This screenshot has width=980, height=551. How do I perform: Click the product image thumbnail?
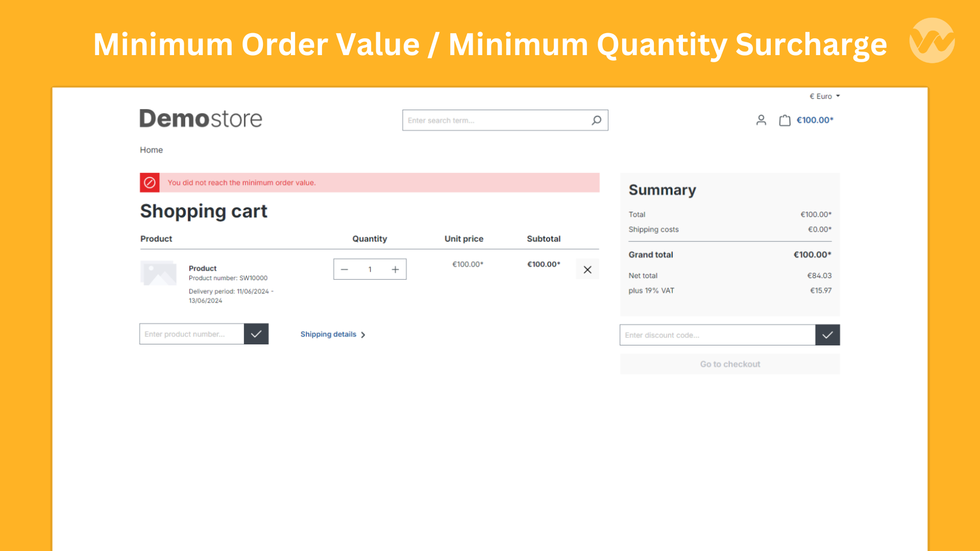click(x=158, y=273)
